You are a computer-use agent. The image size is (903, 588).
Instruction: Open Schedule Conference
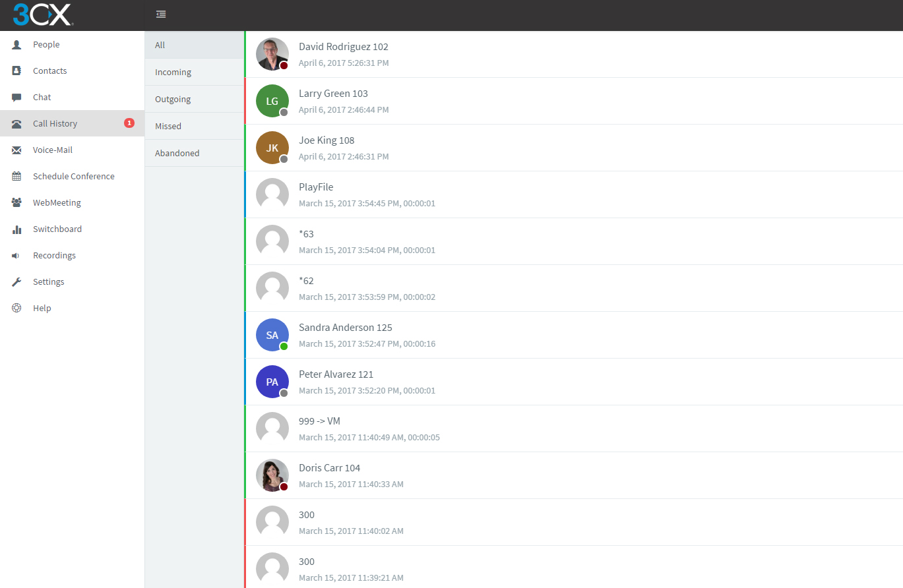72,176
